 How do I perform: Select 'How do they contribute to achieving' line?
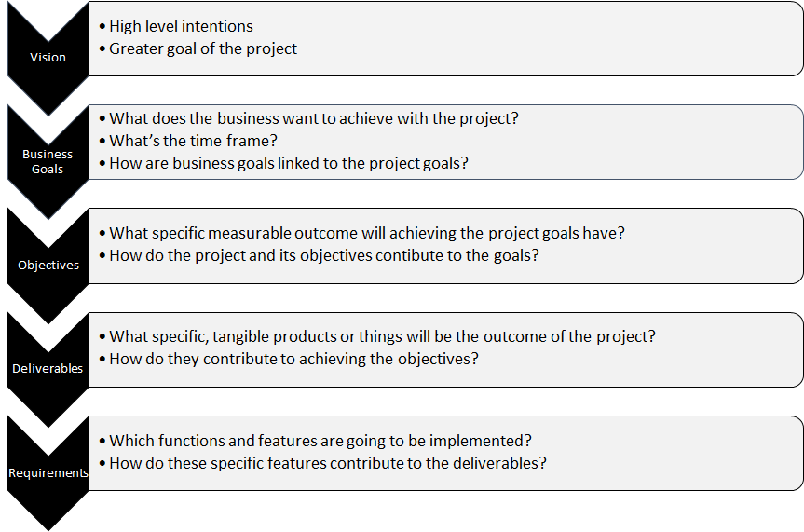(x=289, y=359)
